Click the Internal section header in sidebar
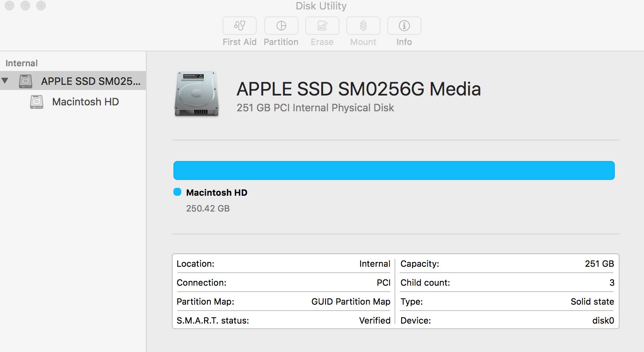This screenshot has height=352, width=644. click(21, 63)
